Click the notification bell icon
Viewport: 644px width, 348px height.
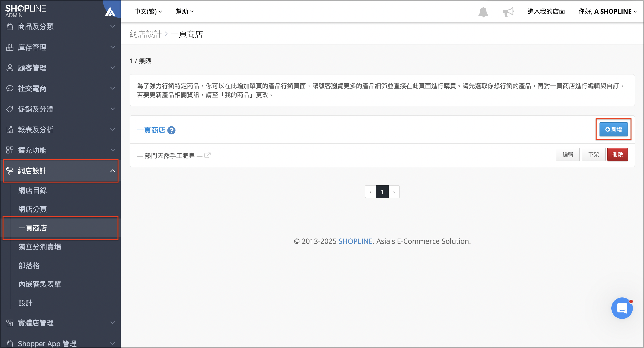483,12
